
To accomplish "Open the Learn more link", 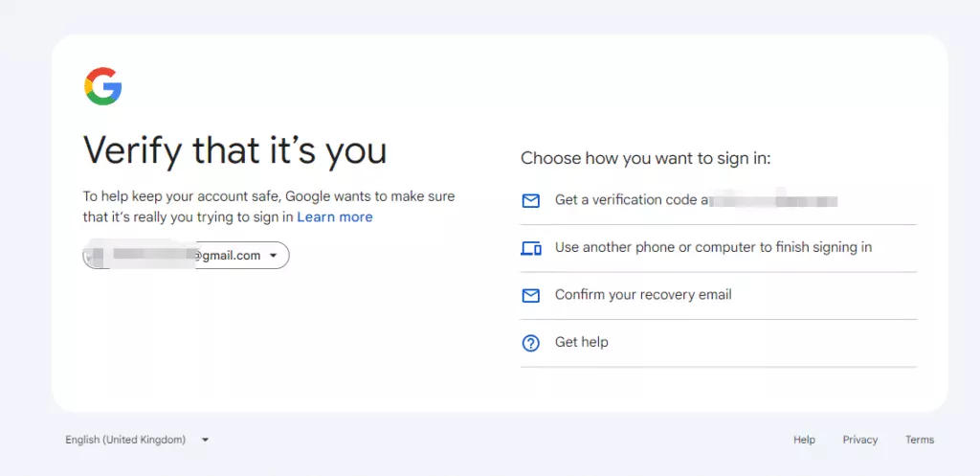I will pos(334,217).
